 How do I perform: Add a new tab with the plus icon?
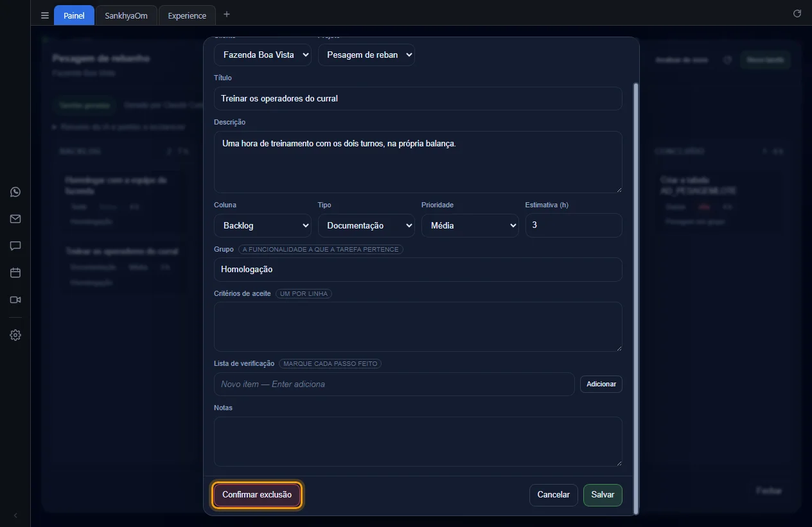click(x=227, y=15)
